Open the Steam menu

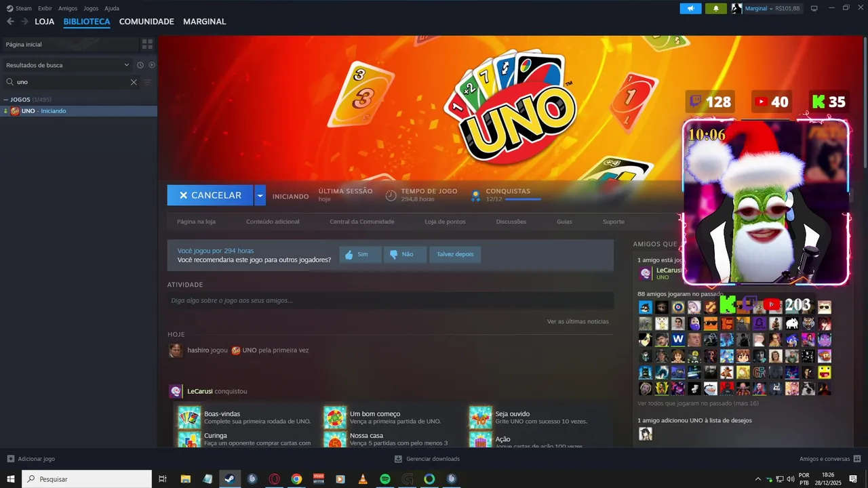click(20, 9)
